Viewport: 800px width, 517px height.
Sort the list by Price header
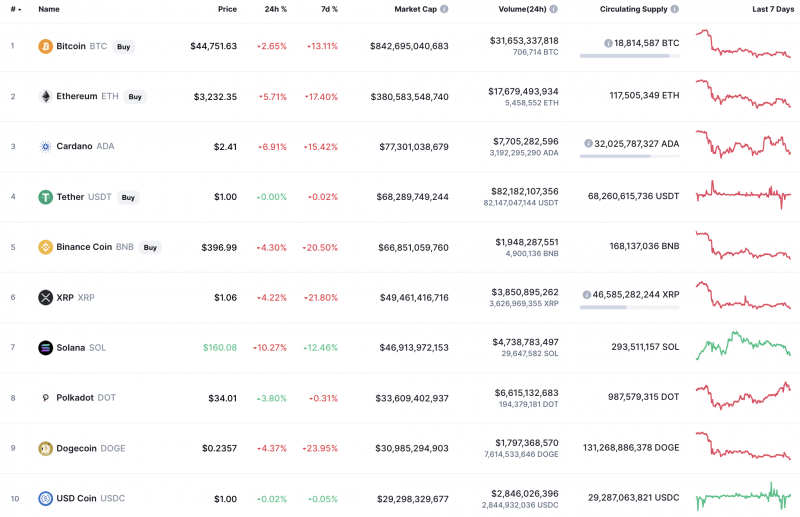(227, 9)
